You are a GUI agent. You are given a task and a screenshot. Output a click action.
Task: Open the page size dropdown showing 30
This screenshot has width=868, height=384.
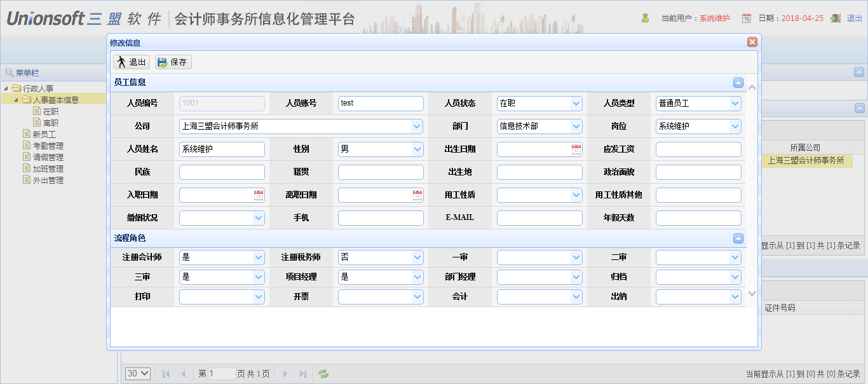(138, 374)
